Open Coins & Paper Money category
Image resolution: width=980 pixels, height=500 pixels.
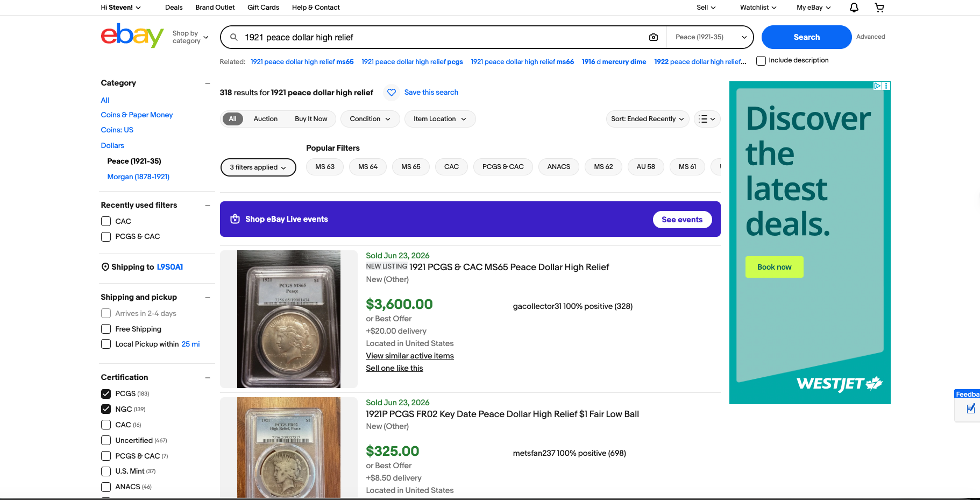click(137, 115)
